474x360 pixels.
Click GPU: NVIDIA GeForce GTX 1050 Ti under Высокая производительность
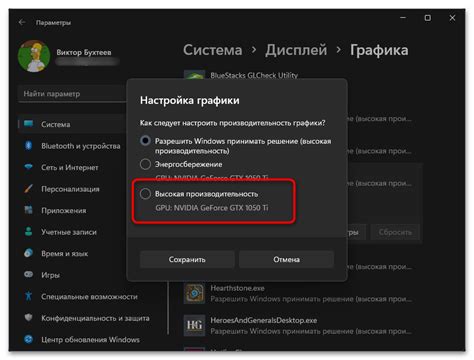click(x=212, y=208)
